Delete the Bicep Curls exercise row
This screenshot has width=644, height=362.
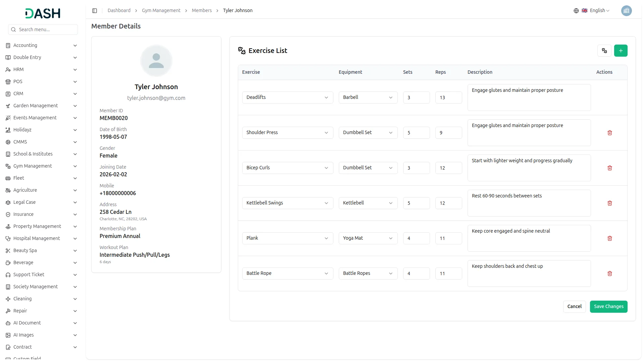click(x=609, y=168)
